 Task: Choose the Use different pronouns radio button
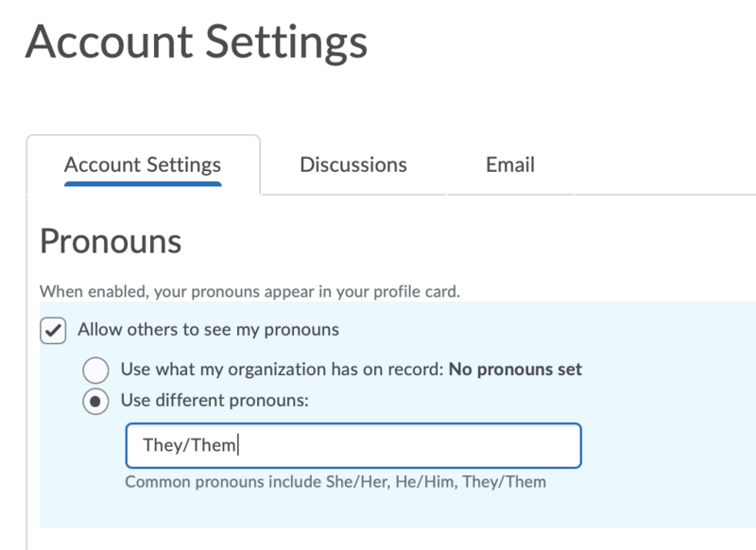tap(95, 401)
